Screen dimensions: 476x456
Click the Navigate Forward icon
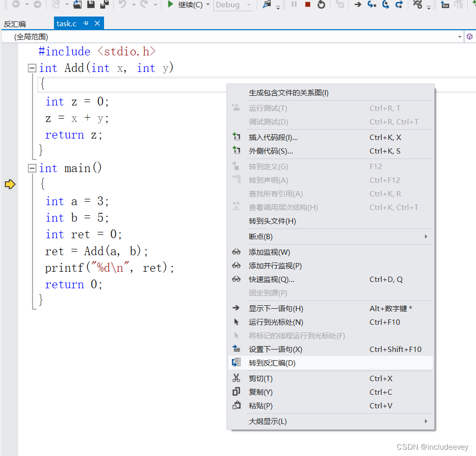coord(37,4)
